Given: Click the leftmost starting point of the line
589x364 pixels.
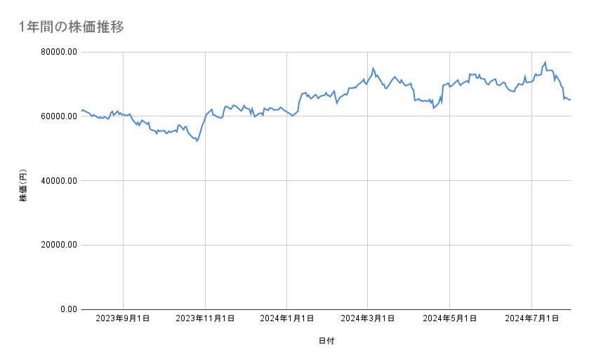Looking at the screenshot, I should [82, 110].
